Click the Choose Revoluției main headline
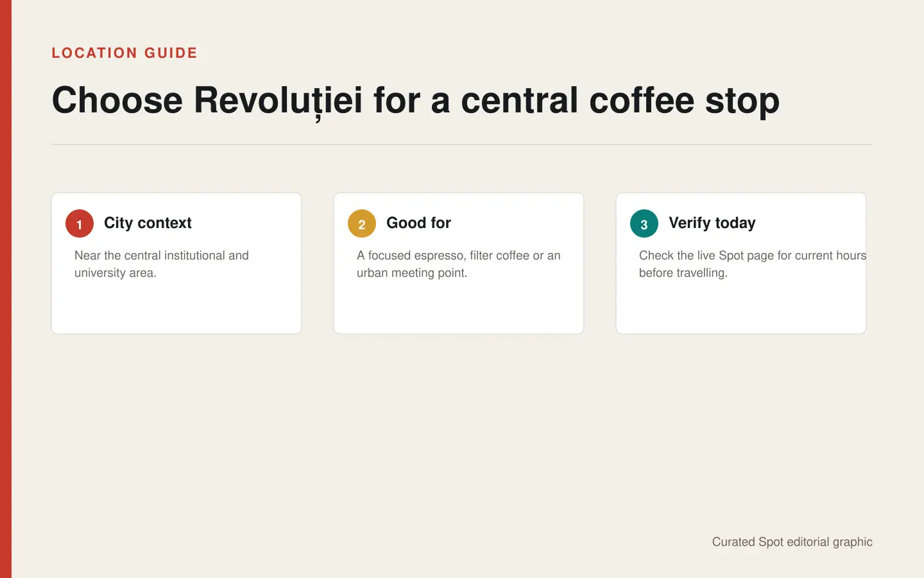 click(416, 101)
